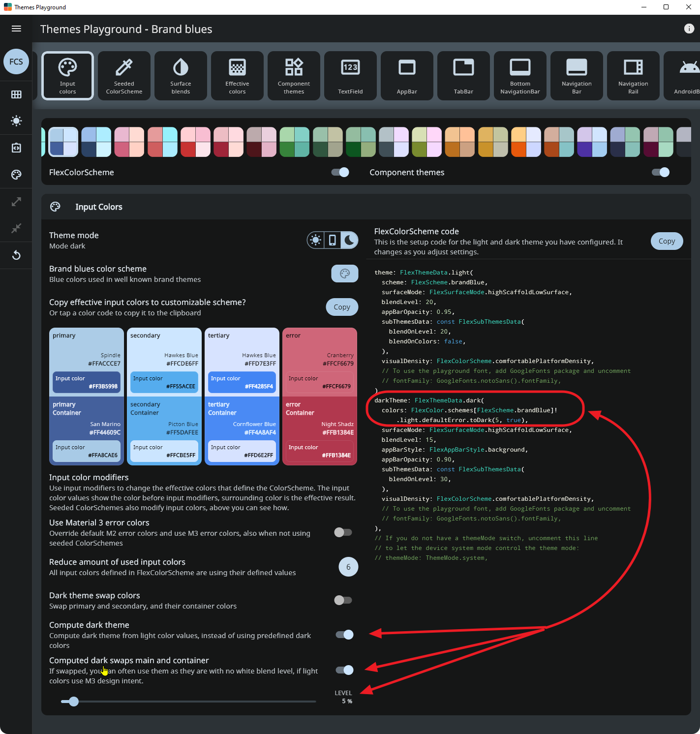Copy tertiary container input color #FFD6E2FF
Screen dimensions: 700x734
(242, 451)
